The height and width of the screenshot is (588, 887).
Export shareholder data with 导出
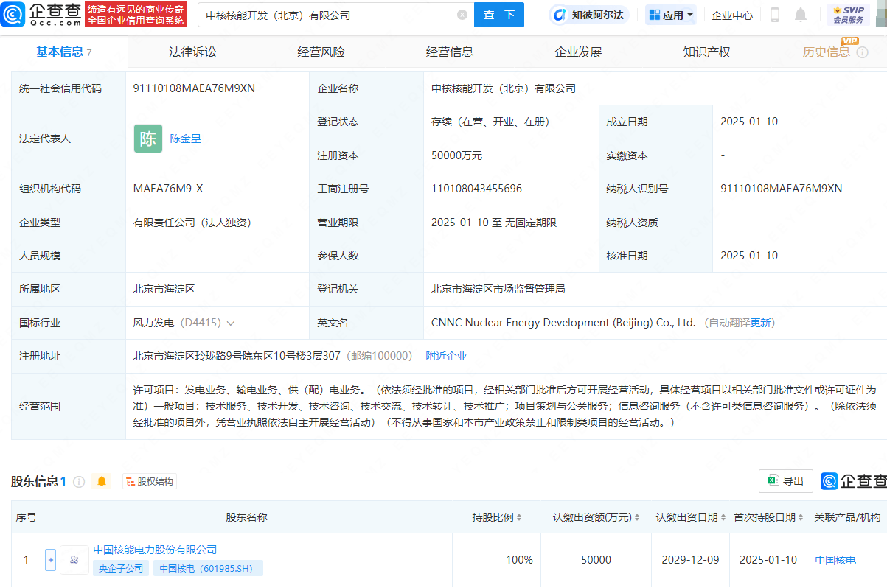tap(786, 481)
